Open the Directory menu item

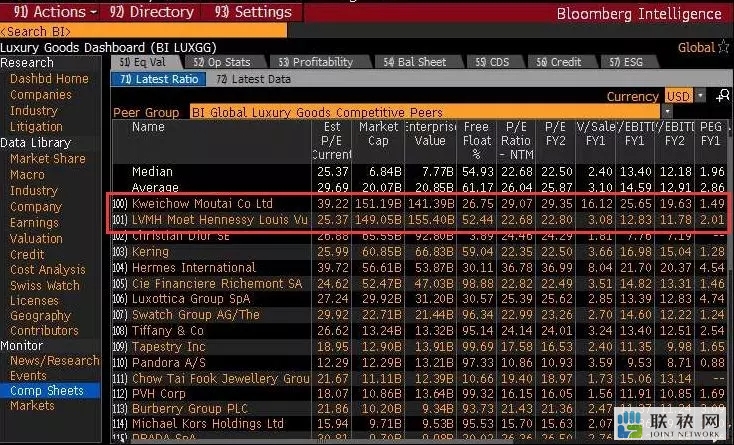152,12
